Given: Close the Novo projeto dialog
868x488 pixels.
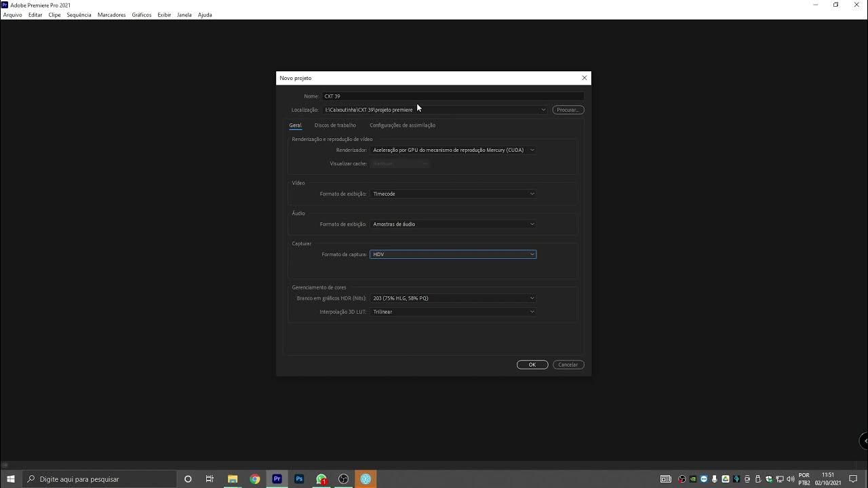Looking at the screenshot, I should click(585, 78).
